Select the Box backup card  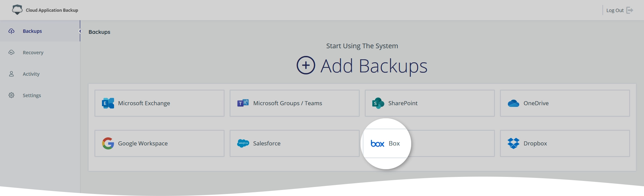tap(430, 143)
